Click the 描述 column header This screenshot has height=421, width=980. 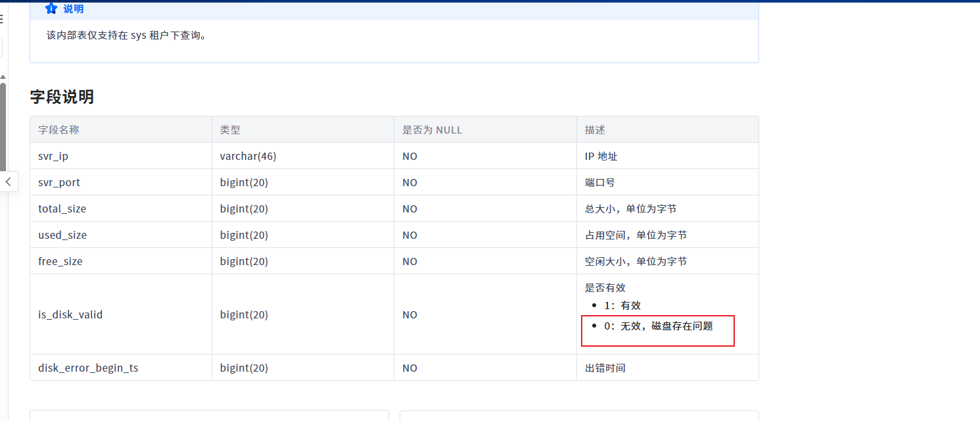pyautogui.click(x=595, y=130)
